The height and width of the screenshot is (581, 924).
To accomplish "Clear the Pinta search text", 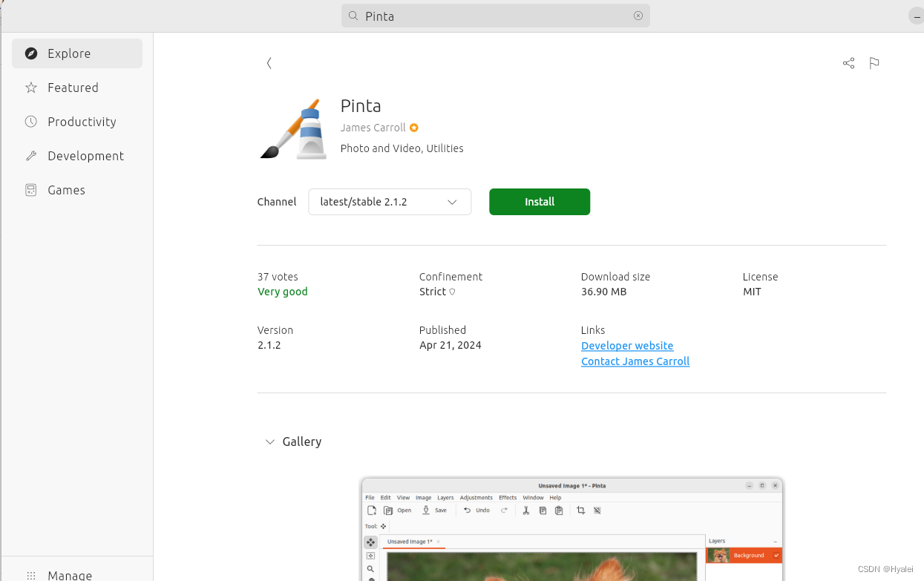I will pyautogui.click(x=638, y=16).
